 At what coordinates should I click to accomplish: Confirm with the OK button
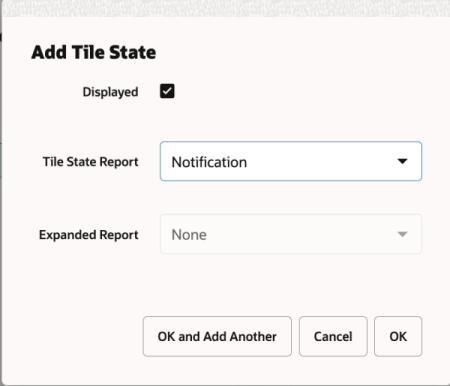pos(398,336)
